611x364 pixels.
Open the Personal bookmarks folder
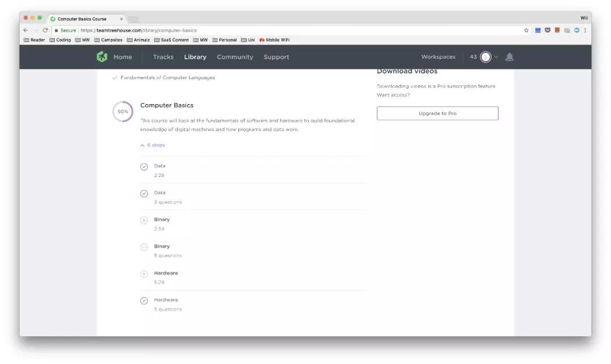click(x=225, y=40)
